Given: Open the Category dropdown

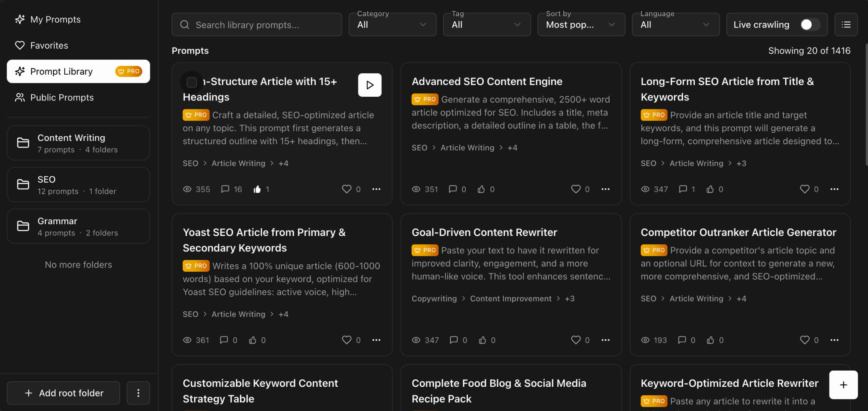Looking at the screenshot, I should coord(393,25).
